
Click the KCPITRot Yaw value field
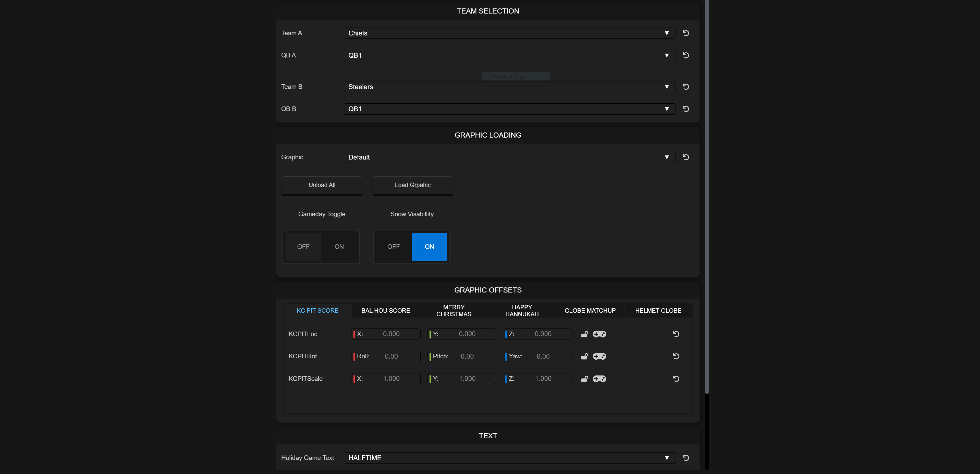pos(543,356)
